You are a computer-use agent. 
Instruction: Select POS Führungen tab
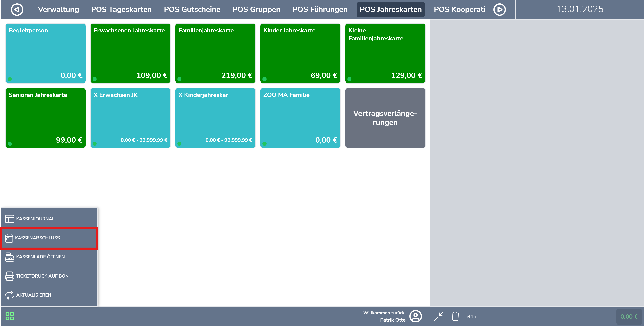[x=320, y=10]
